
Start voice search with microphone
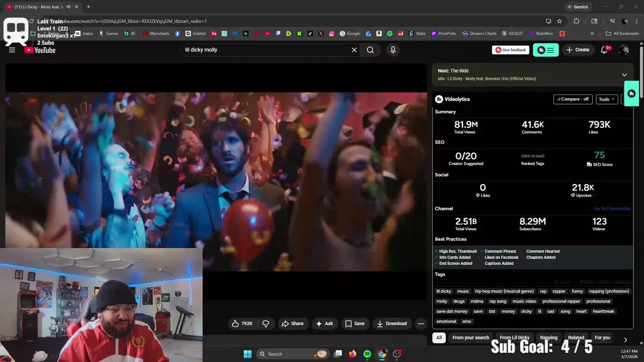tap(393, 50)
